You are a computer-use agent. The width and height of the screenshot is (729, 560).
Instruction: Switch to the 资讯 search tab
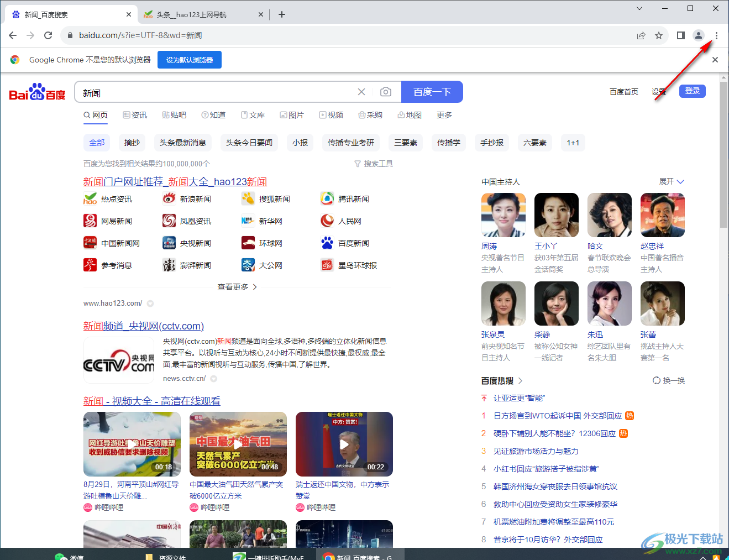pos(135,115)
